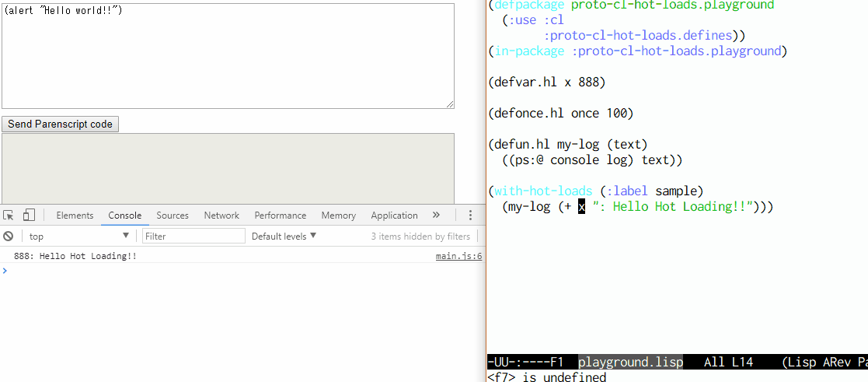Viewport: 868px width, 382px height.
Task: Open the Application tab
Action: (394, 216)
